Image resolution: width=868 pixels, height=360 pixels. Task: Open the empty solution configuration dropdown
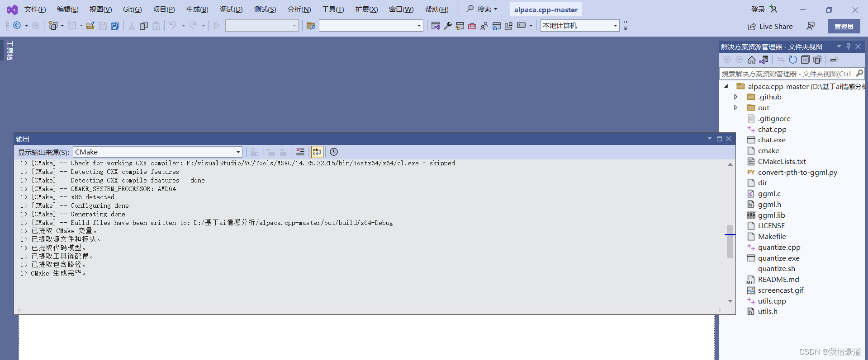[262, 26]
